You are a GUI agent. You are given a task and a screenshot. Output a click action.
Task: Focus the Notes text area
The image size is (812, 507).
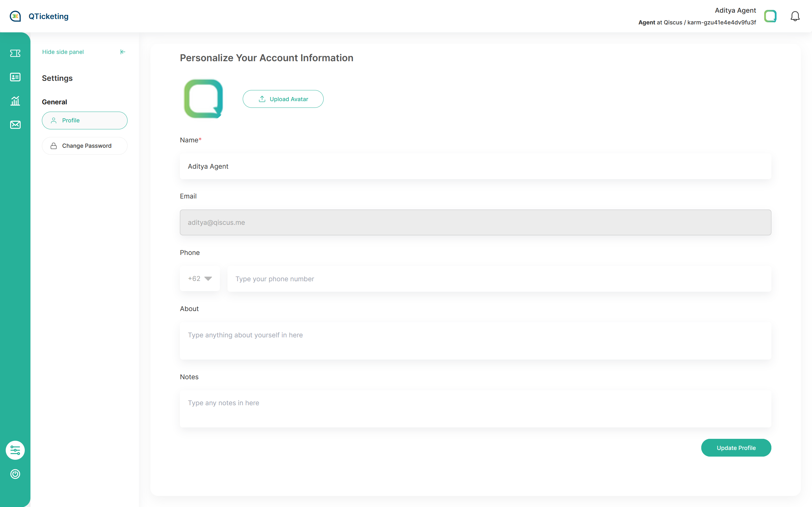pyautogui.click(x=475, y=408)
